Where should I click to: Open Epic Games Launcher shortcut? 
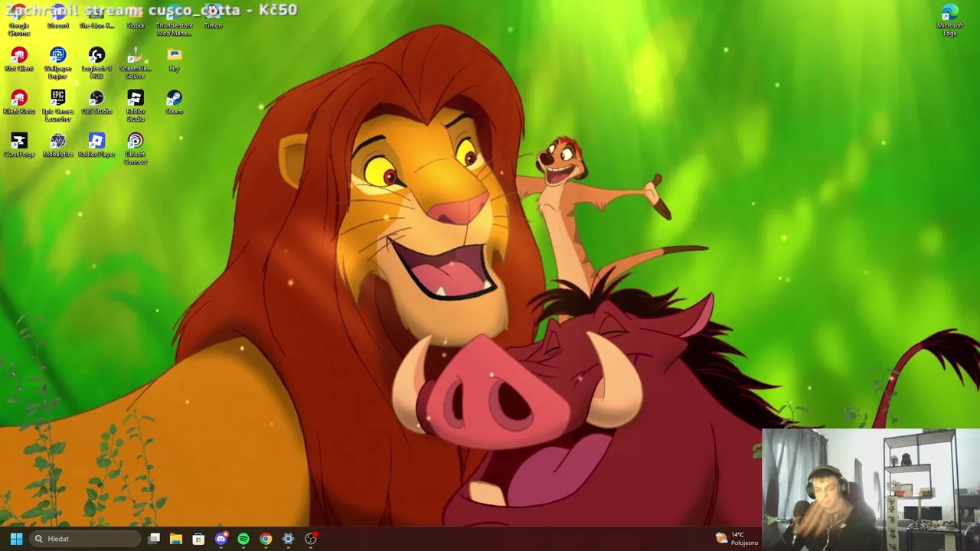(58, 106)
